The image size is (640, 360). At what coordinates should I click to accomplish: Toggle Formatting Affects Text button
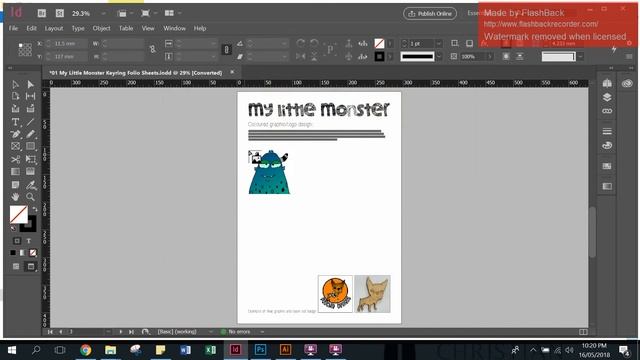click(29, 241)
